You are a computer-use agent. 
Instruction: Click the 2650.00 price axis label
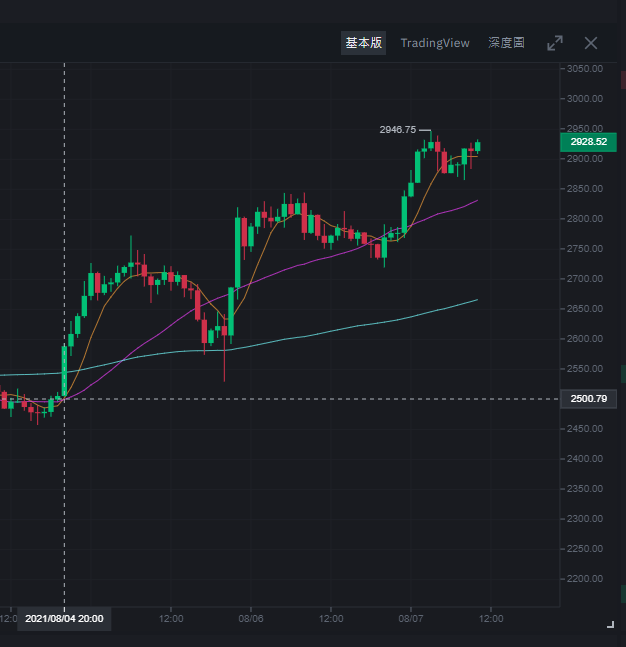585,309
